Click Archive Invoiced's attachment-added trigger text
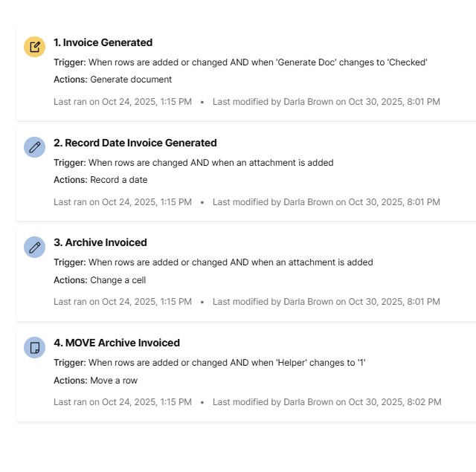The height and width of the screenshot is (472, 476). (x=231, y=262)
